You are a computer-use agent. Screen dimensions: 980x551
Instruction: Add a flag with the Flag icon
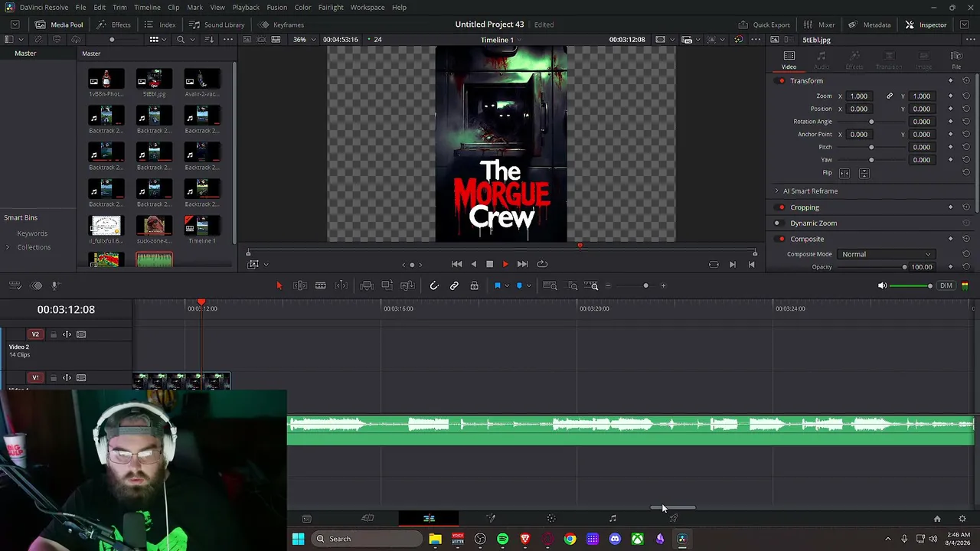[x=497, y=285]
